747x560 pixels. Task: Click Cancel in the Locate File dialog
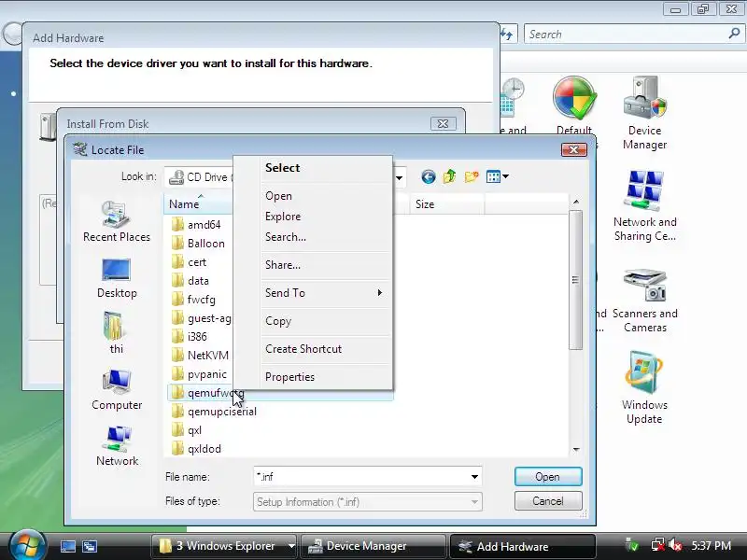(x=548, y=501)
